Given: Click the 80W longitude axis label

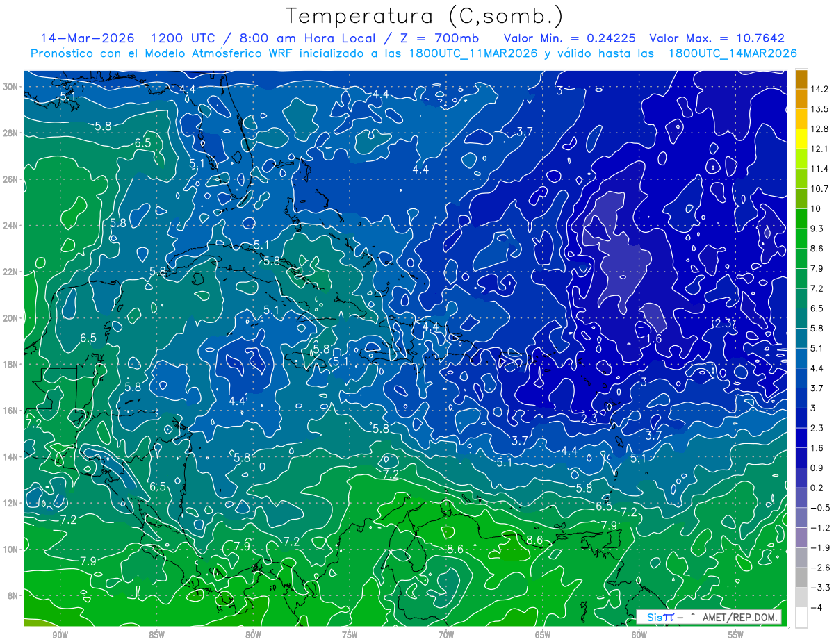Looking at the screenshot, I should point(253,634).
